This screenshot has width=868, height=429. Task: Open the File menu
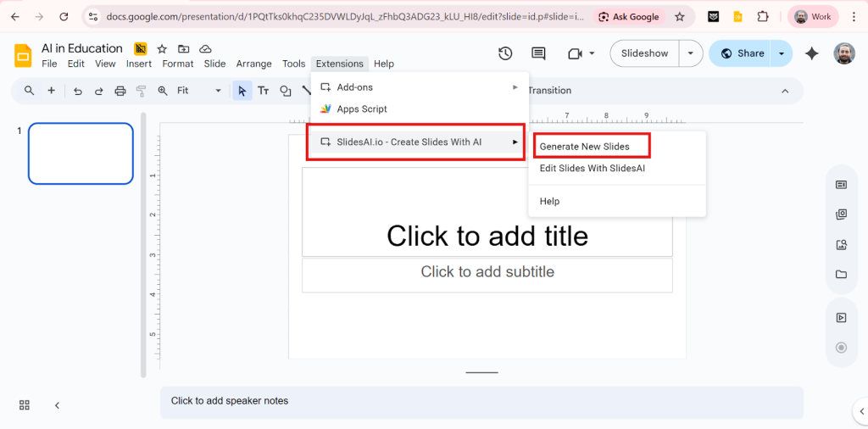tap(49, 64)
